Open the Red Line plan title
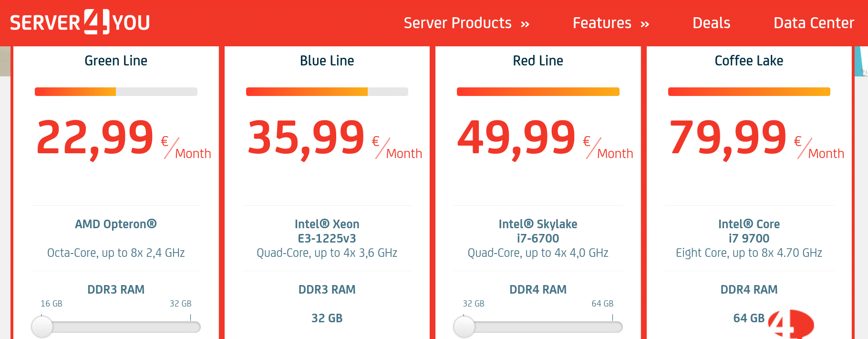868x339 pixels. tap(538, 61)
